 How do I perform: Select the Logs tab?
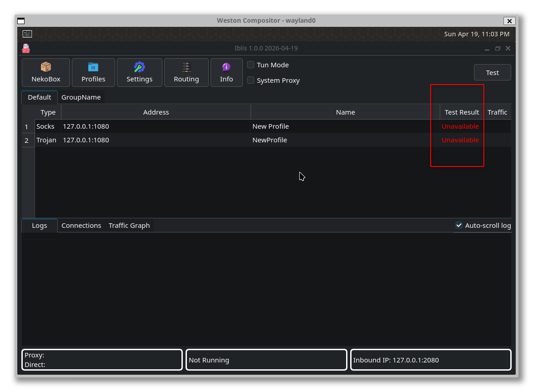coord(40,226)
